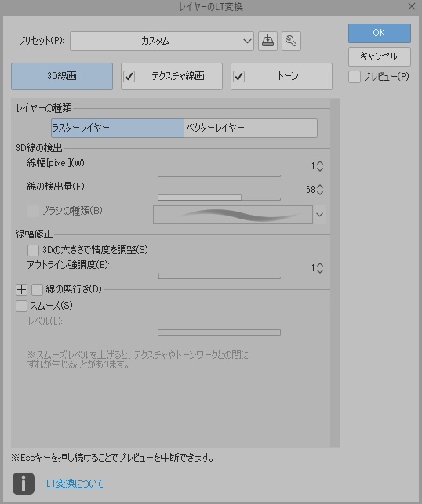422x504 pixels.
Task: Adjust the アウトライン強調度 slider
Action: (x=219, y=276)
